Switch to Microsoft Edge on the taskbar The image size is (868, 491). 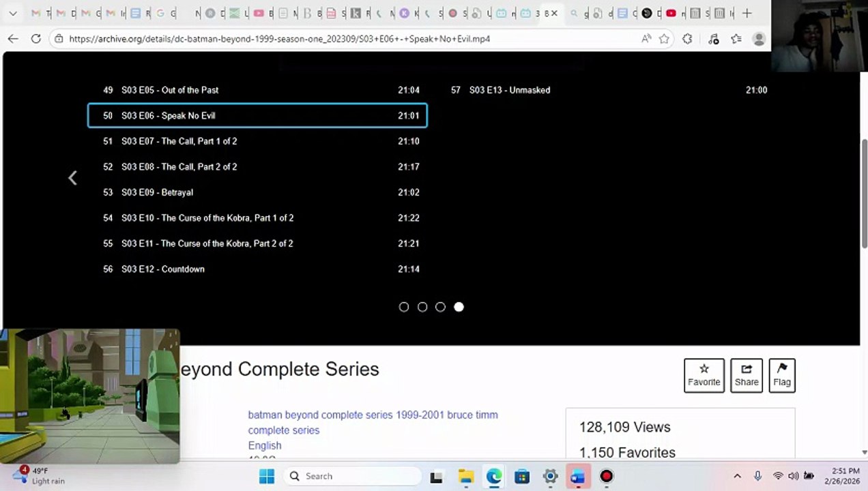pyautogui.click(x=494, y=477)
